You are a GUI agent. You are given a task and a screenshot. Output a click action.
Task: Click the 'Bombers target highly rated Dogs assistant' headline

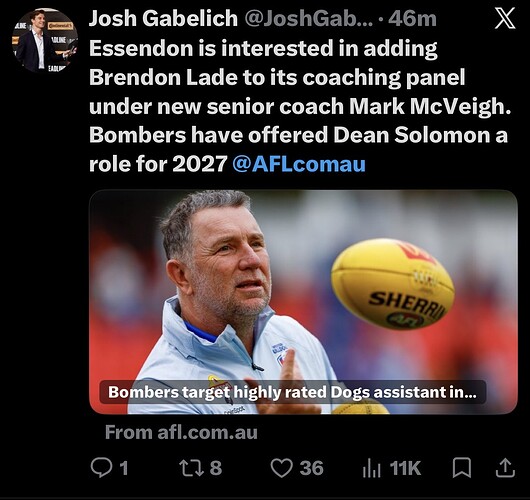point(292,392)
